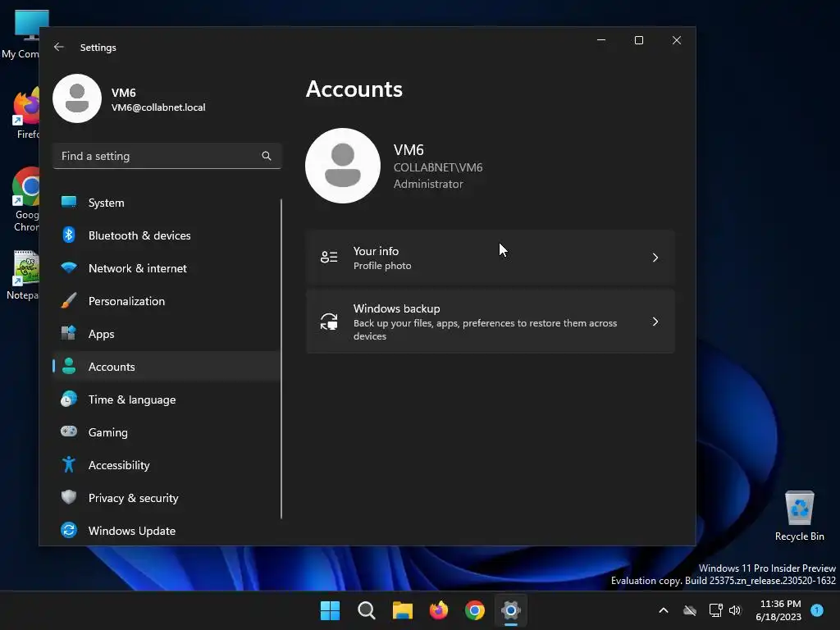Open the notification badge in the tray
Image resolution: width=840 pixels, height=630 pixels.
pos(817,610)
